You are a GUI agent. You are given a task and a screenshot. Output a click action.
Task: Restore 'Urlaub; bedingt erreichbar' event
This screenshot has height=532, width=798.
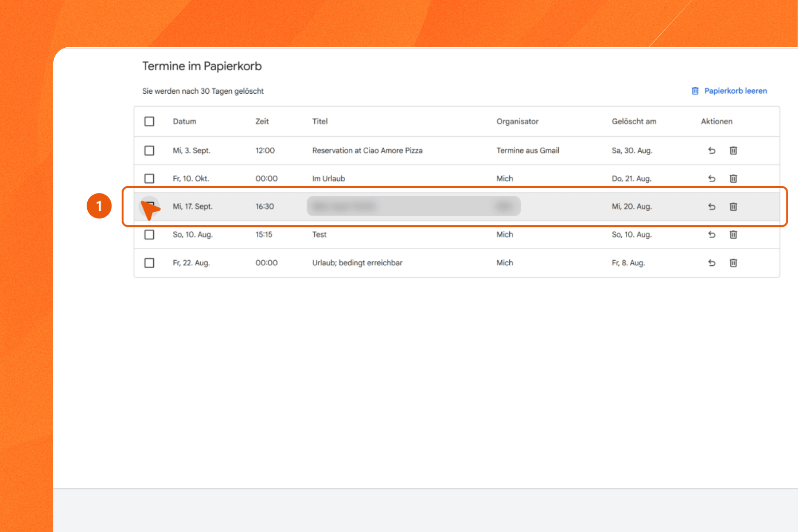[712, 263]
